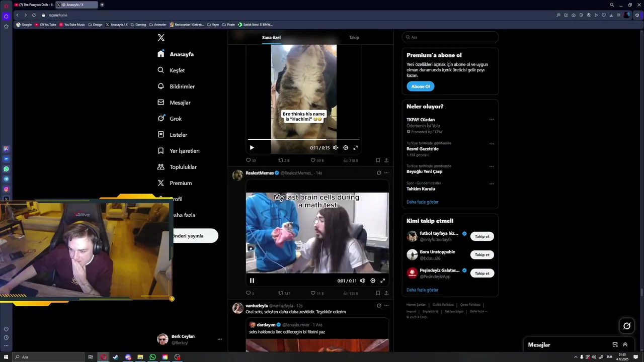The image size is (644, 362).
Task: Share the RealestMemes post
Action: pyautogui.click(x=386, y=293)
